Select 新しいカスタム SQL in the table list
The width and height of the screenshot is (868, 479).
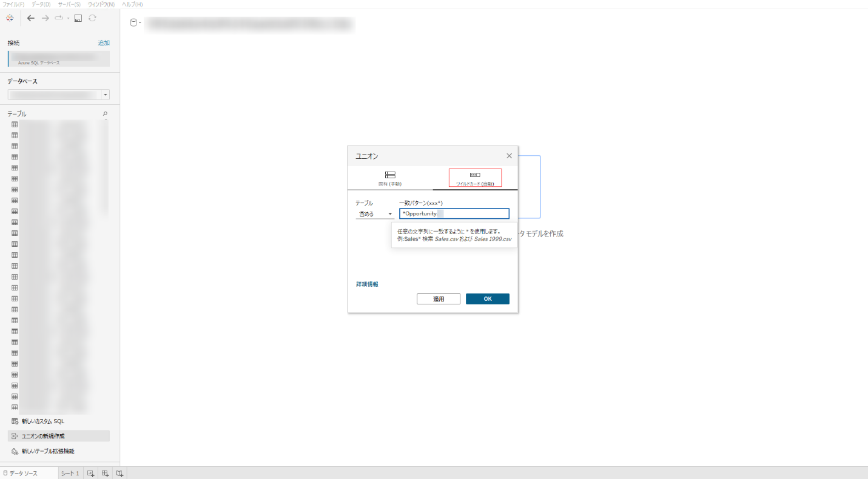42,421
